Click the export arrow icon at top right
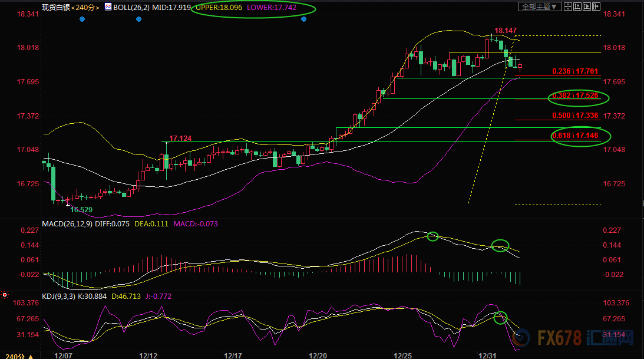This screenshot has width=644, height=359. coord(596,6)
